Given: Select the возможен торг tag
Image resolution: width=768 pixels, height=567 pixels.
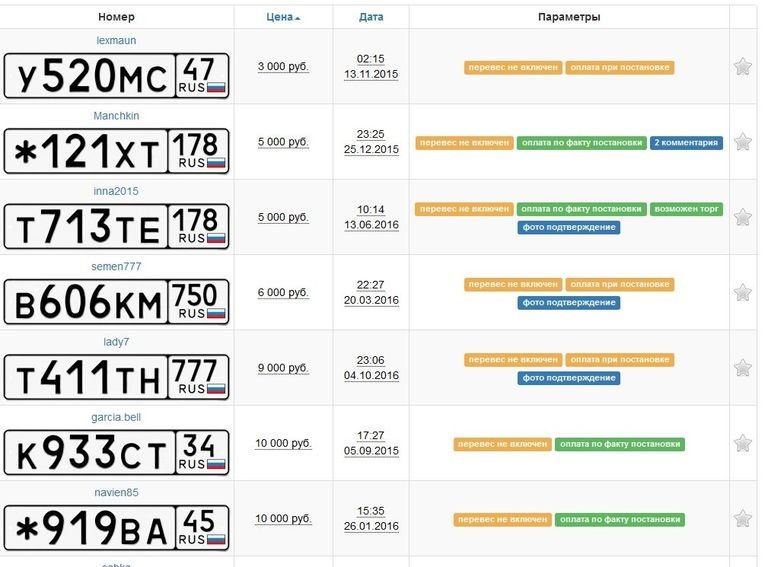Looking at the screenshot, I should click(x=686, y=209).
